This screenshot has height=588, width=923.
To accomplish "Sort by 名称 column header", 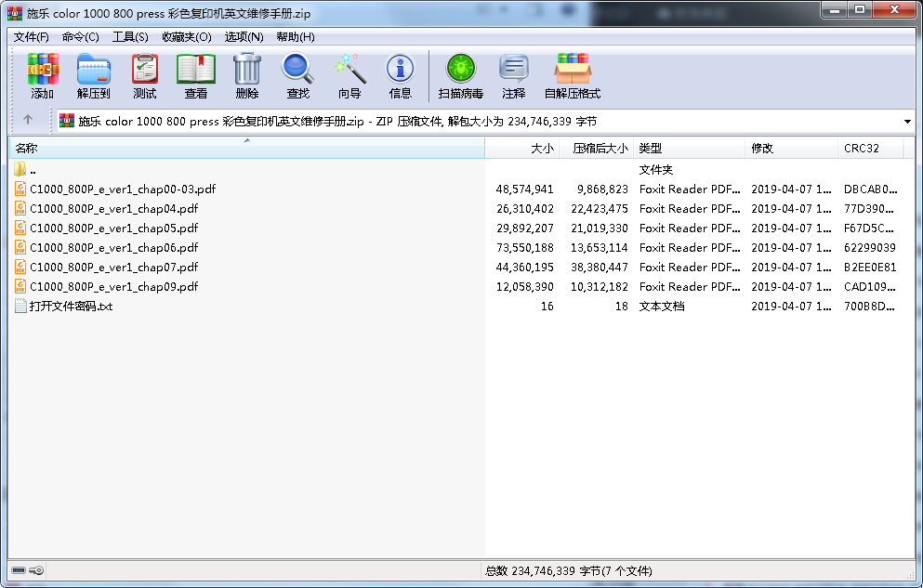I will (x=247, y=149).
